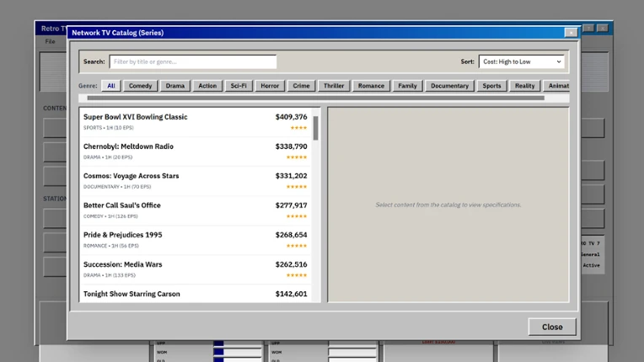Click star rating of Succession row

click(297, 275)
